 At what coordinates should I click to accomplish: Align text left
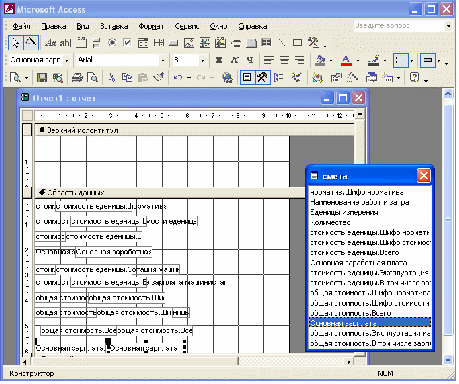269,60
